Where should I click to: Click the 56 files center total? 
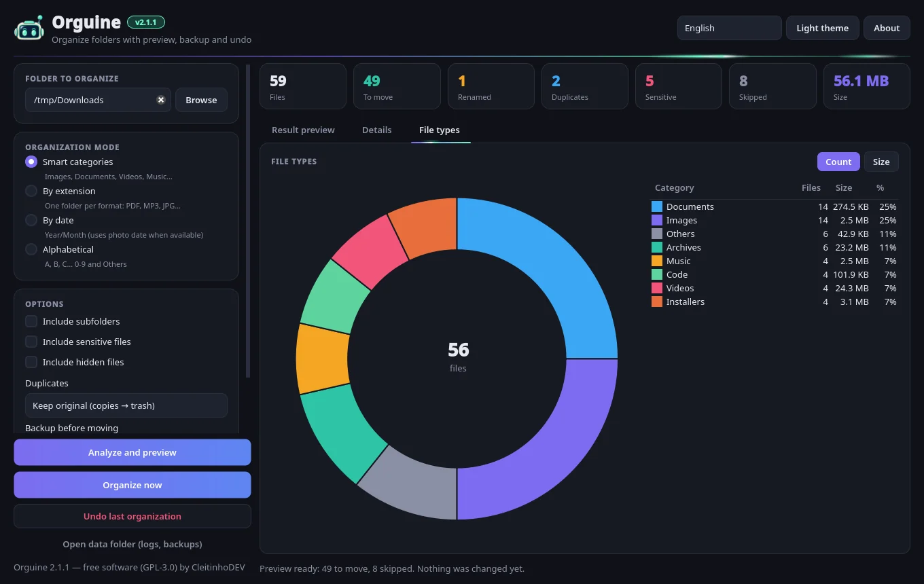(458, 357)
